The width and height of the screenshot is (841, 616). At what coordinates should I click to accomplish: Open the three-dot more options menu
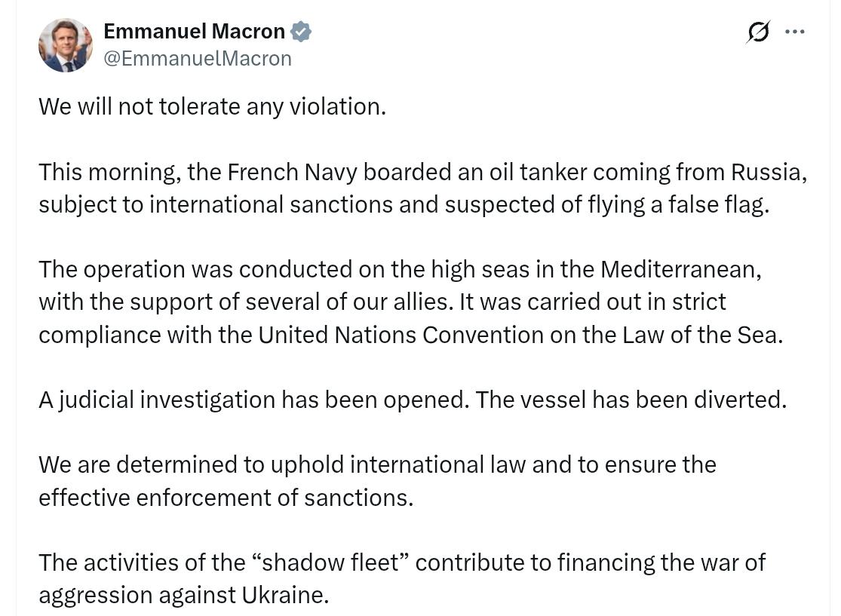tap(795, 32)
